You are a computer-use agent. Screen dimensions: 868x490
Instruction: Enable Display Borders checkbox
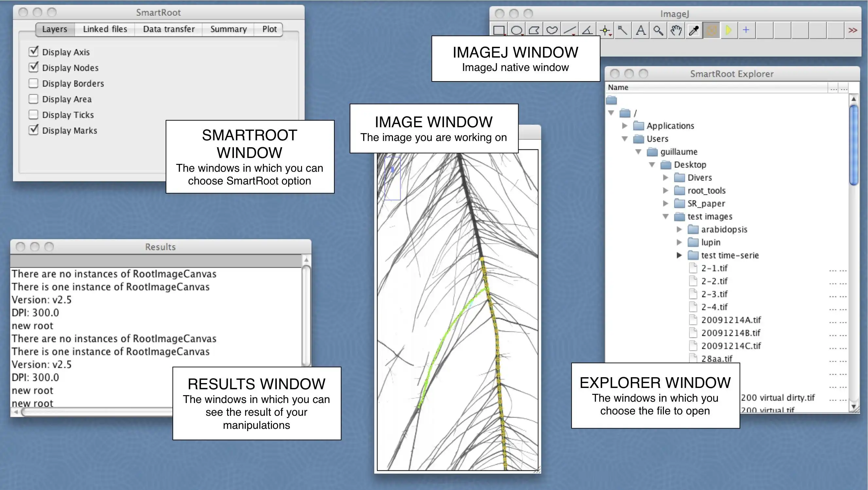click(33, 83)
